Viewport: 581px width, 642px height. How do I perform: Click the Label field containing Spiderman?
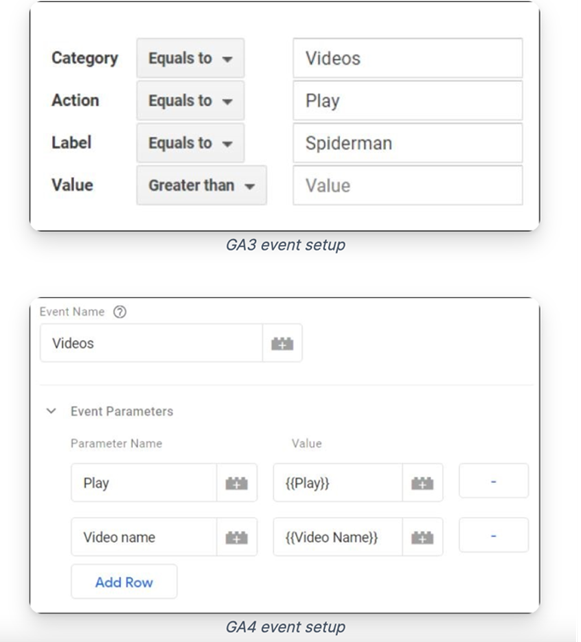coord(408,143)
